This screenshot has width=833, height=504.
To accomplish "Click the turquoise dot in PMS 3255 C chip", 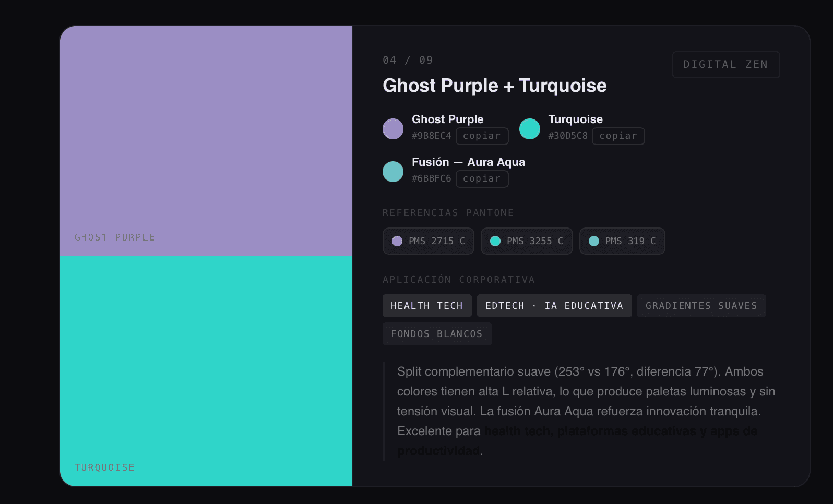I will point(495,241).
